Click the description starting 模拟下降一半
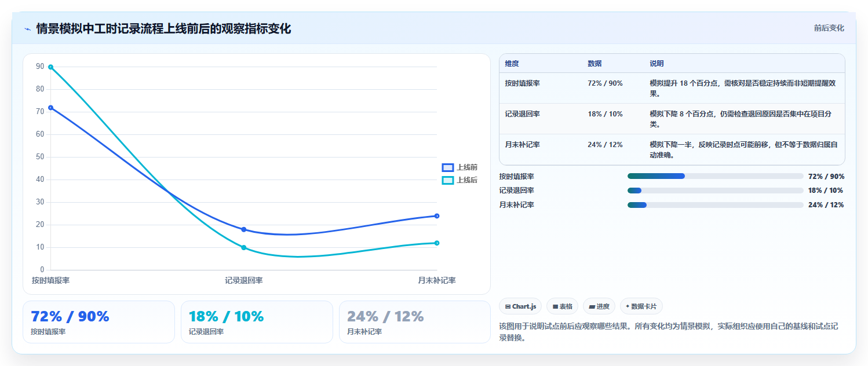This screenshot has width=868, height=366. tap(742, 149)
